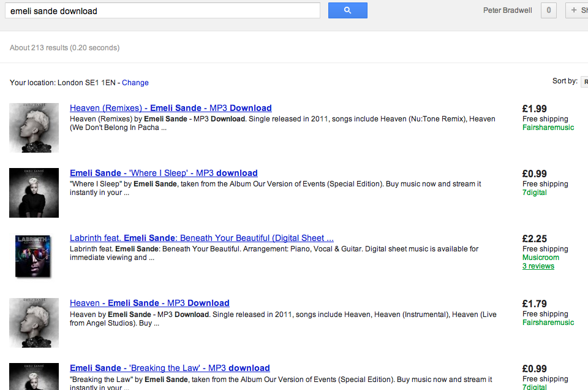Click the Share button with plus sign
The image size is (588, 390).
point(577,10)
